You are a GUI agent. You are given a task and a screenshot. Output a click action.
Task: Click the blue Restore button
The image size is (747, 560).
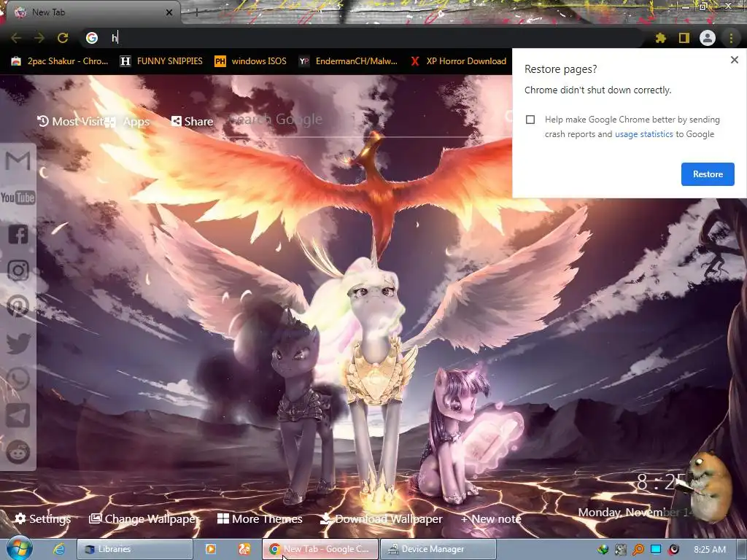pos(708,174)
